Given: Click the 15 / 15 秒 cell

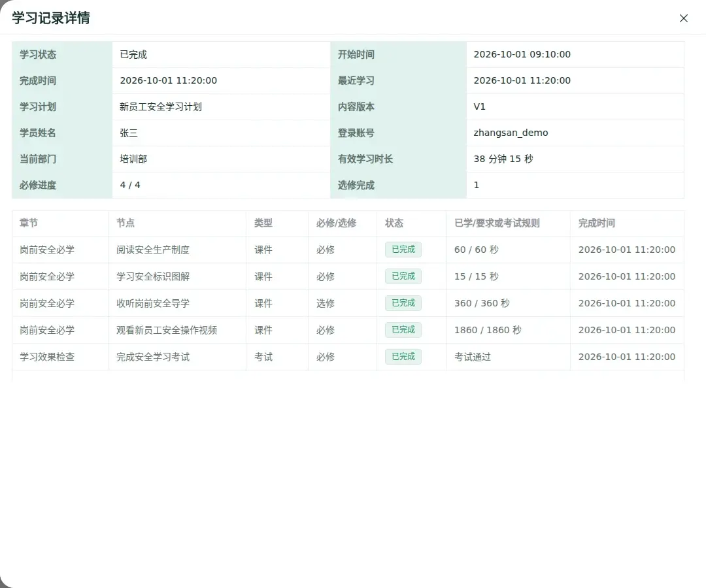Looking at the screenshot, I should (508, 276).
